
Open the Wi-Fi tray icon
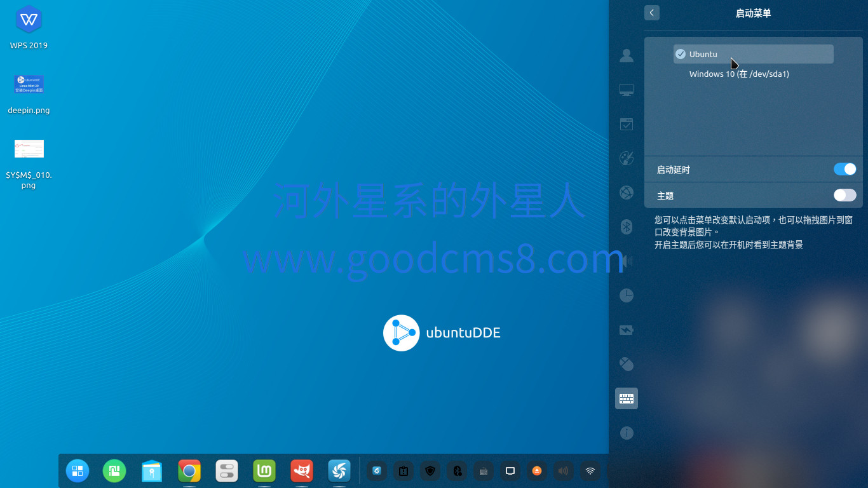pyautogui.click(x=590, y=471)
